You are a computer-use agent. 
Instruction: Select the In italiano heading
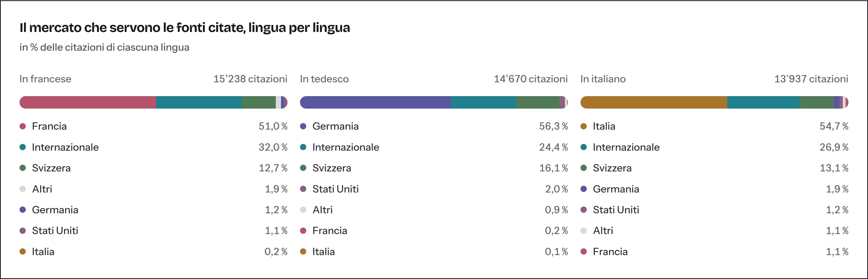[x=603, y=79]
